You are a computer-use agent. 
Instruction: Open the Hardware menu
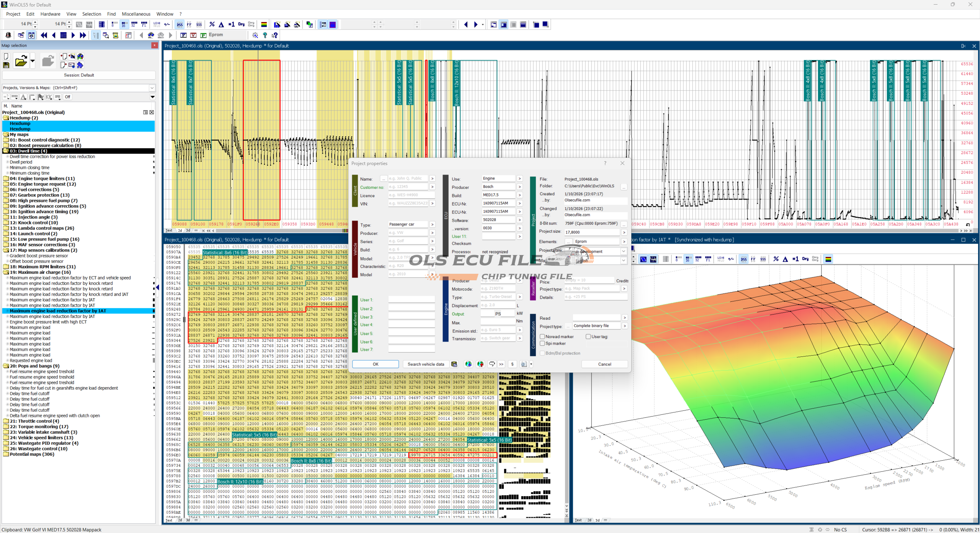tap(50, 14)
